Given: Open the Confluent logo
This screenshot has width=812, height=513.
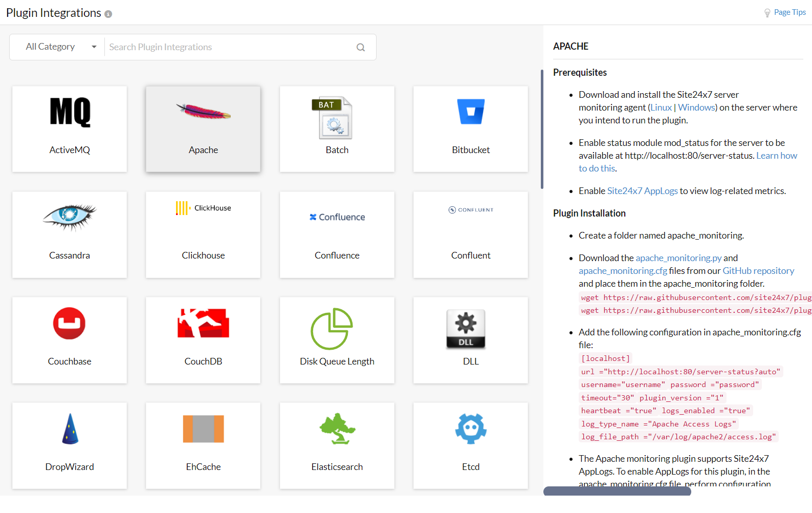Looking at the screenshot, I should [471, 210].
